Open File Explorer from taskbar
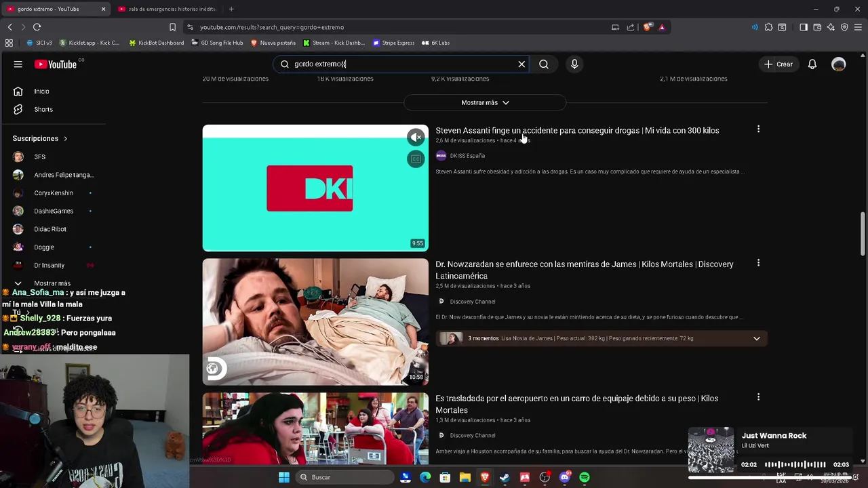 point(465,477)
